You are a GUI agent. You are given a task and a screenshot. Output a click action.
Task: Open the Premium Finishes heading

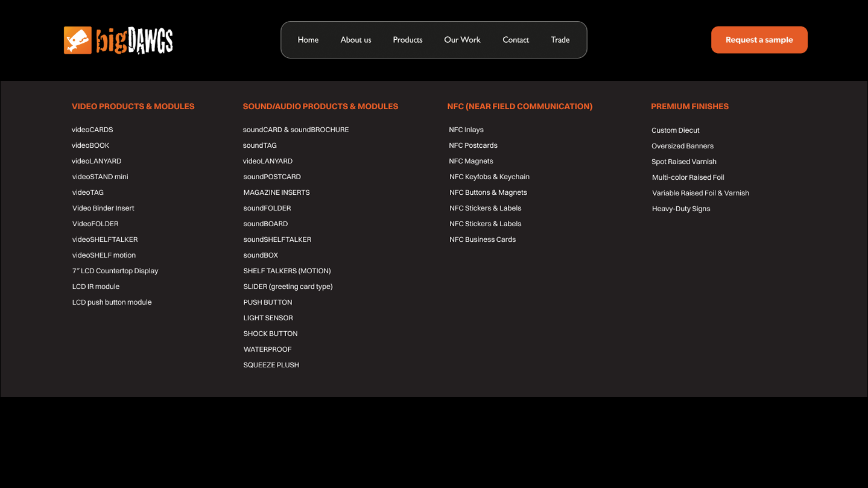(689, 106)
